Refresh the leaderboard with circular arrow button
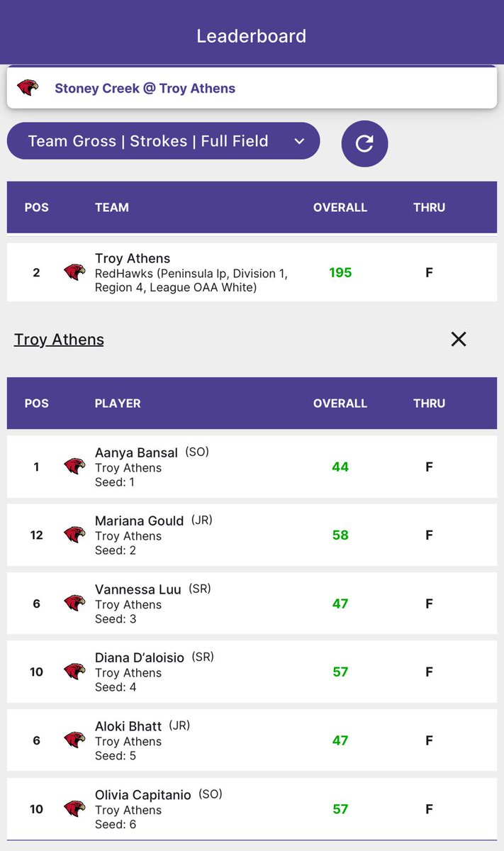 [364, 144]
